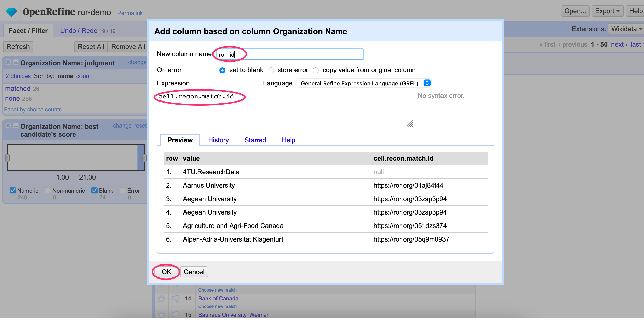Minimize the judgment facet panel

pos(16,62)
